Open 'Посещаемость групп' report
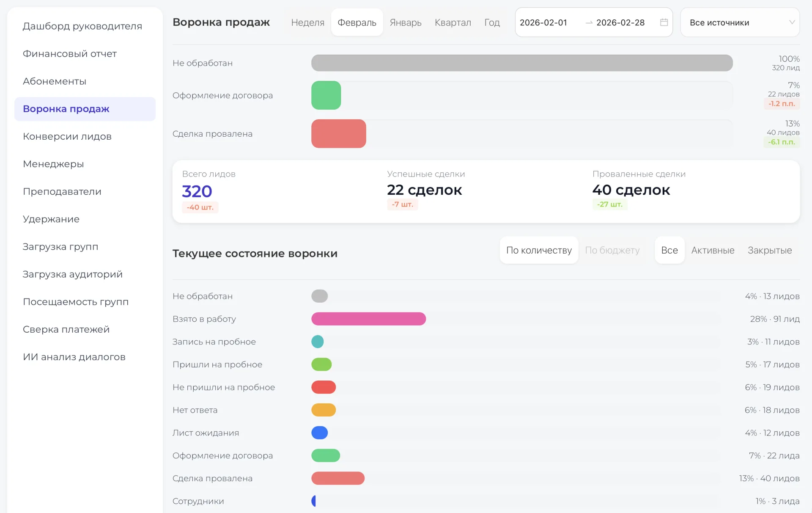812x513 pixels. pos(85,302)
